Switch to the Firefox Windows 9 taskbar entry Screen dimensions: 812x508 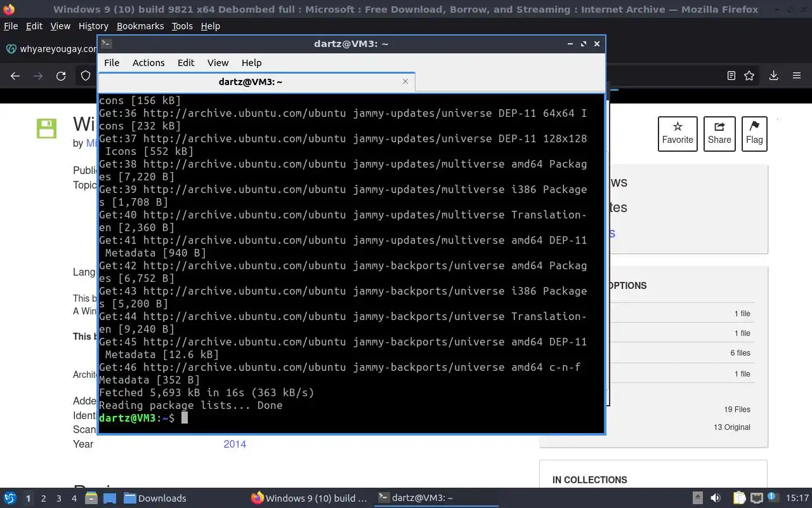[310, 498]
